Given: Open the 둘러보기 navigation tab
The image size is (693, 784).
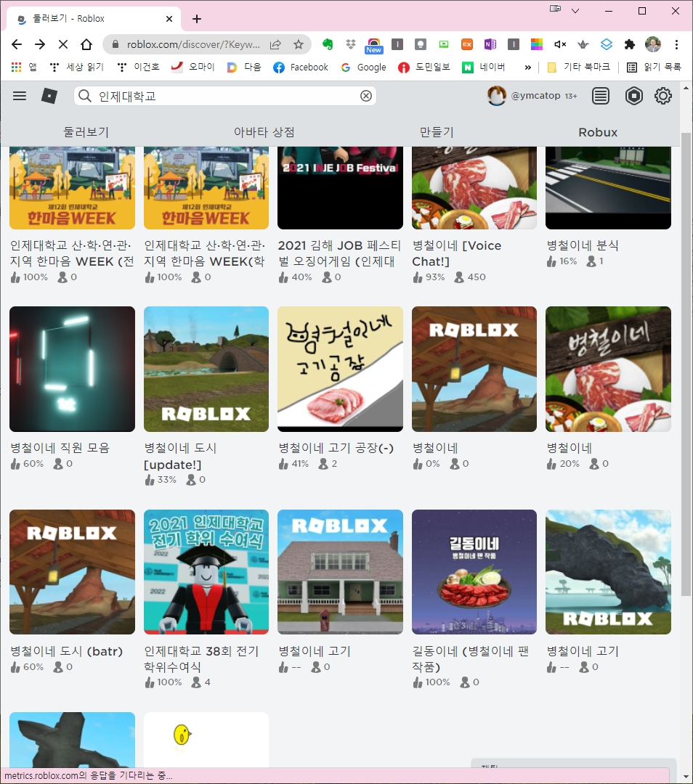Looking at the screenshot, I should point(86,132).
